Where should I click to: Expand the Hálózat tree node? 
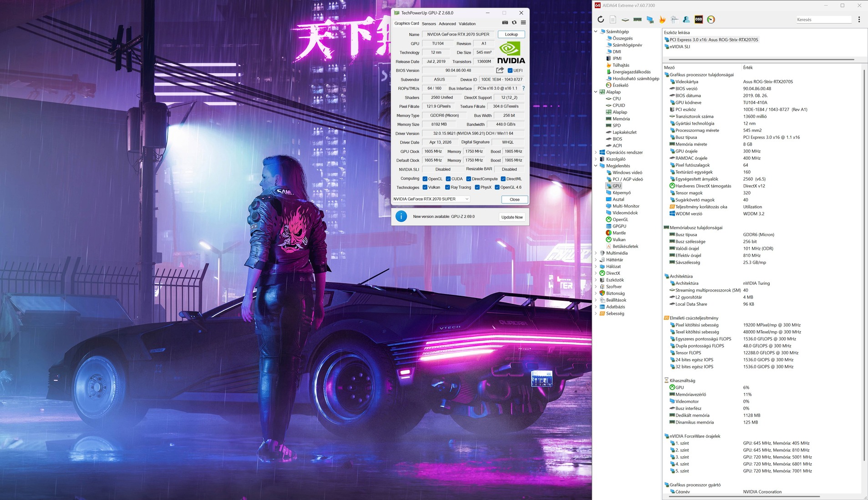tap(596, 267)
